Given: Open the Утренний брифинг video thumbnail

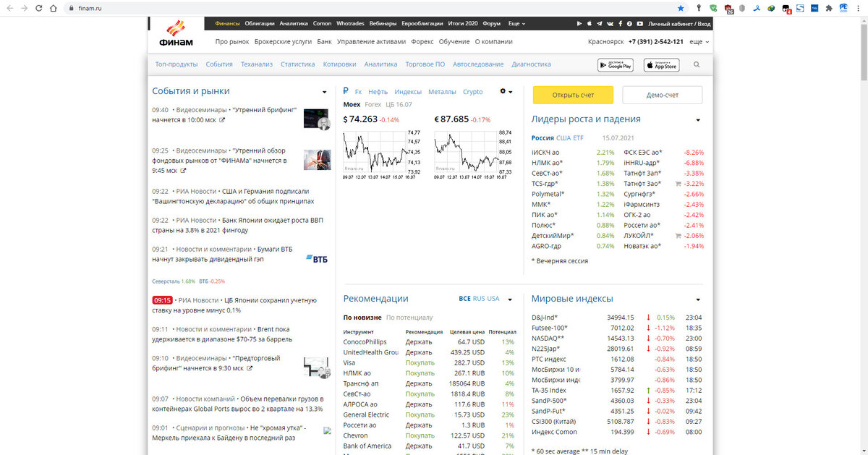Looking at the screenshot, I should click(x=316, y=119).
